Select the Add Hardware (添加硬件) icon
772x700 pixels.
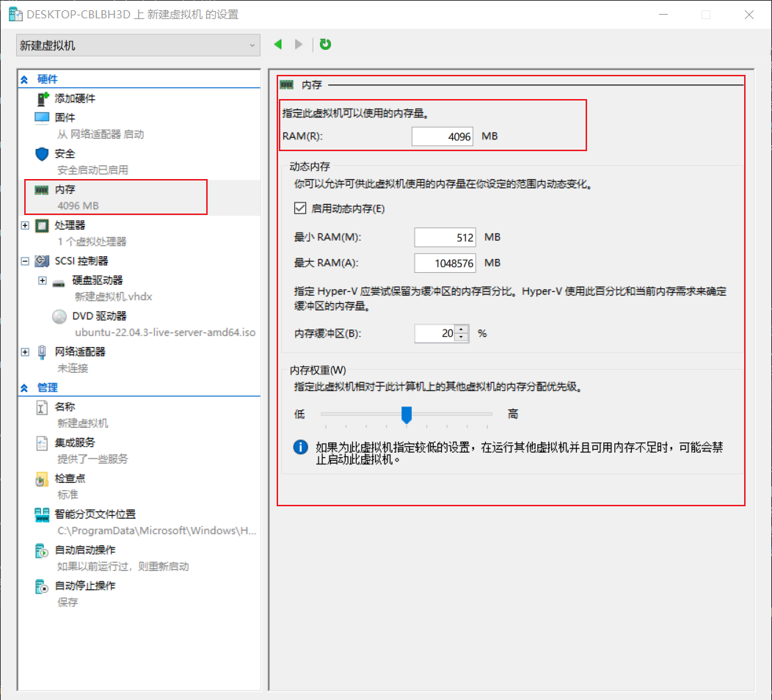[43, 98]
